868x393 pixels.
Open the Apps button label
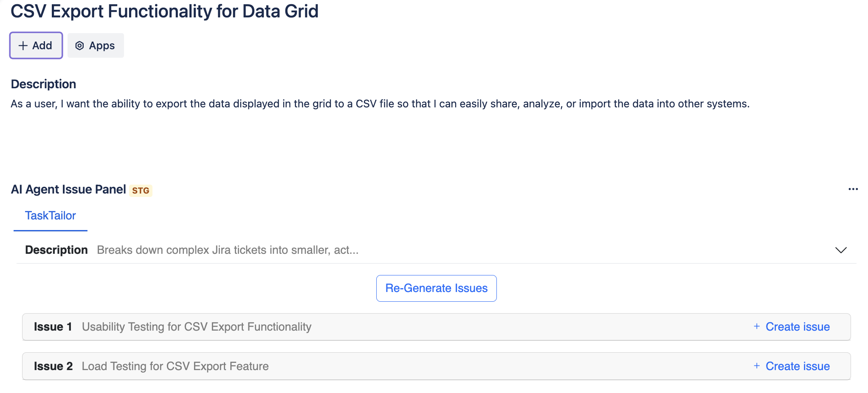(x=102, y=45)
